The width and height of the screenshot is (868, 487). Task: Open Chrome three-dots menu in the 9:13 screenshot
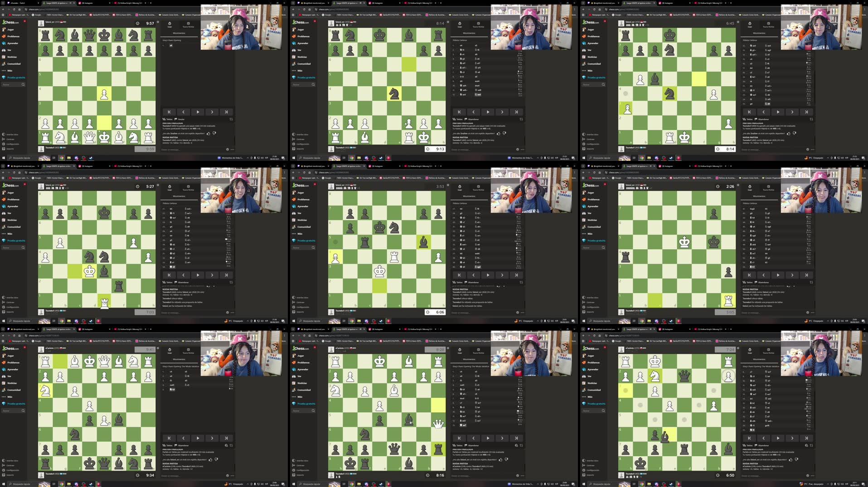(574, 9)
